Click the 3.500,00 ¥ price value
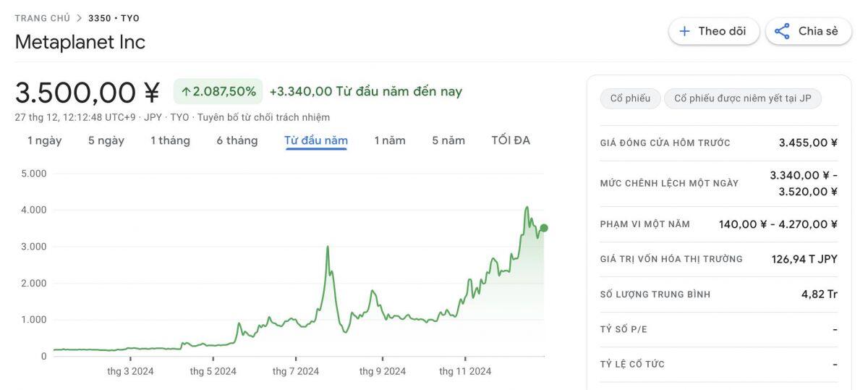 pyautogui.click(x=87, y=93)
